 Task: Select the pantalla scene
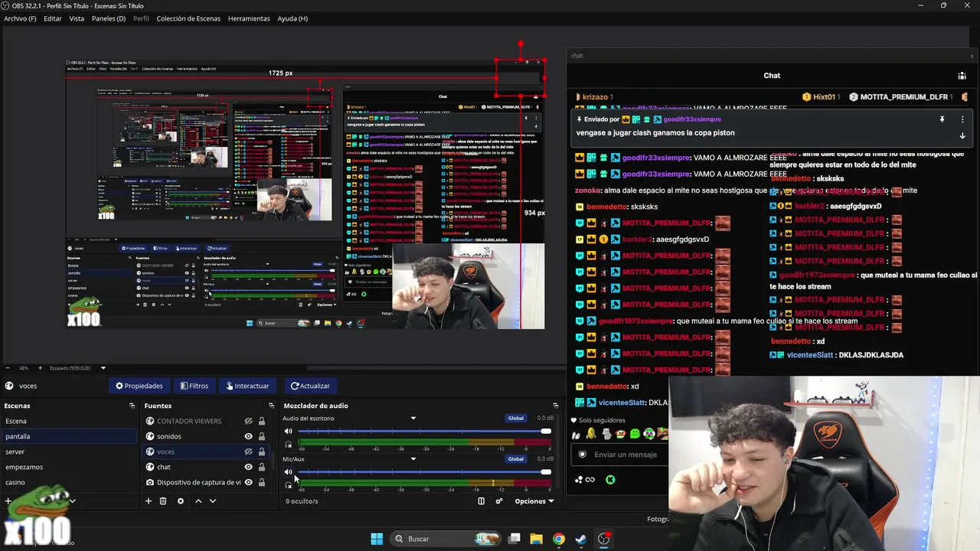(x=69, y=436)
